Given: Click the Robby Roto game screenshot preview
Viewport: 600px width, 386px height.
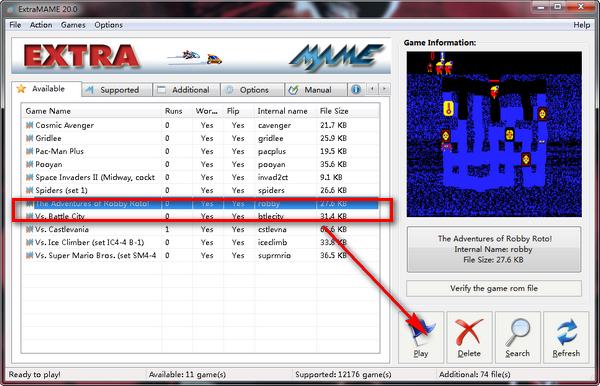Looking at the screenshot, I should click(x=494, y=134).
